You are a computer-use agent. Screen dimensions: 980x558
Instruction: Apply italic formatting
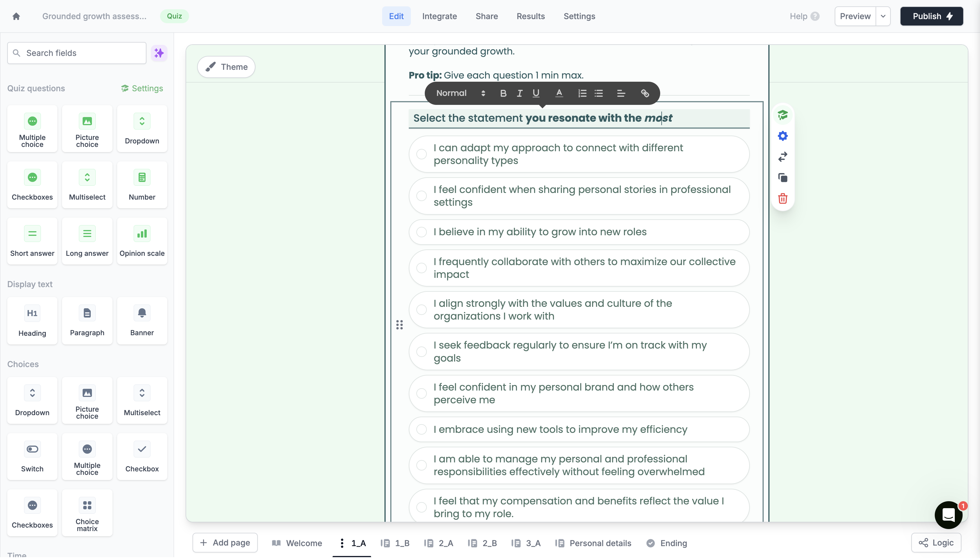(x=520, y=93)
